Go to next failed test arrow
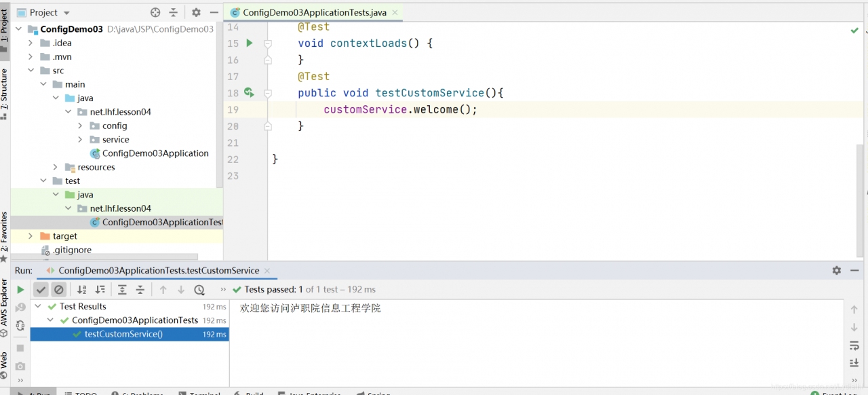This screenshot has height=395, width=868. [181, 290]
